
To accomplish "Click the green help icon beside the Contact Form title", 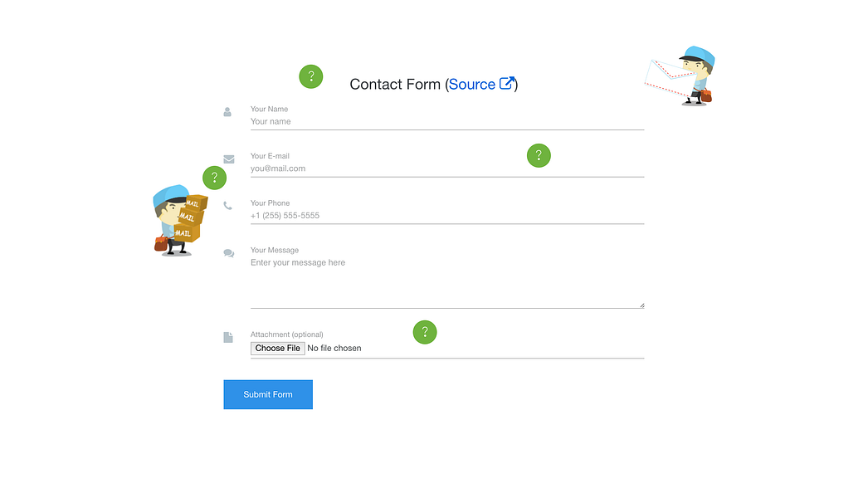I will pos(310,76).
